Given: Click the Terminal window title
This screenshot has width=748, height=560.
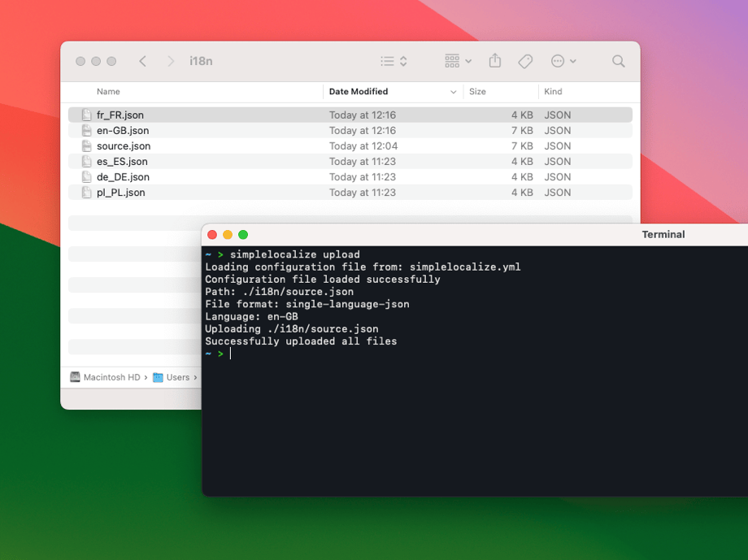Looking at the screenshot, I should [663, 234].
